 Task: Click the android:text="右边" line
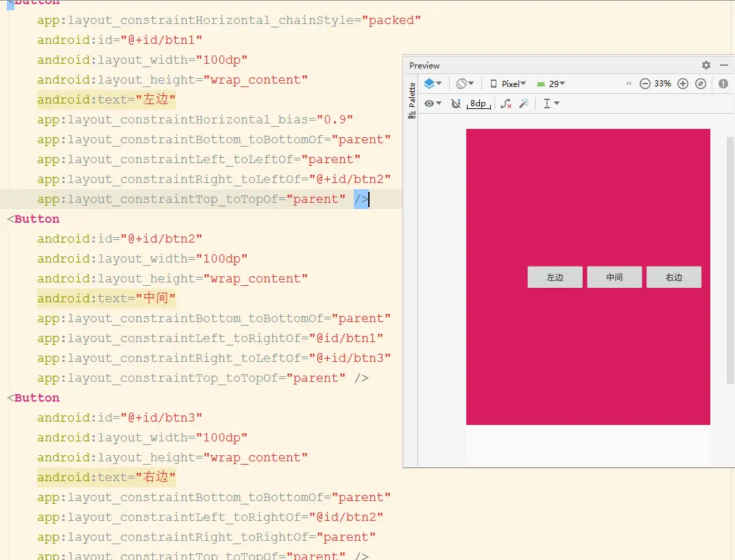point(106,477)
